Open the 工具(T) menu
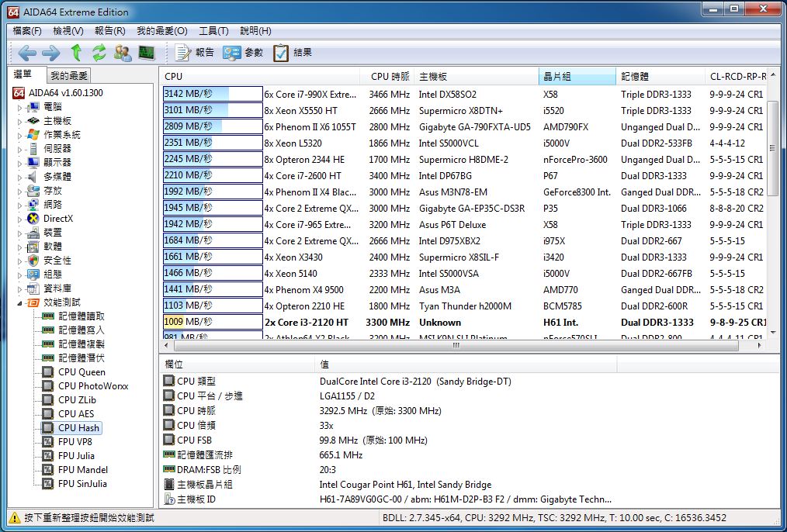This screenshot has width=787, height=532. (x=213, y=31)
